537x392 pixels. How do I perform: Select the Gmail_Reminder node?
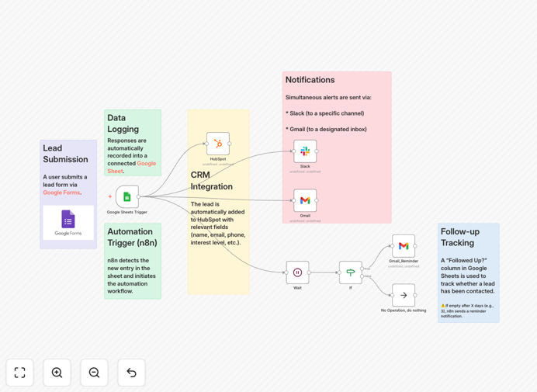[404, 246]
